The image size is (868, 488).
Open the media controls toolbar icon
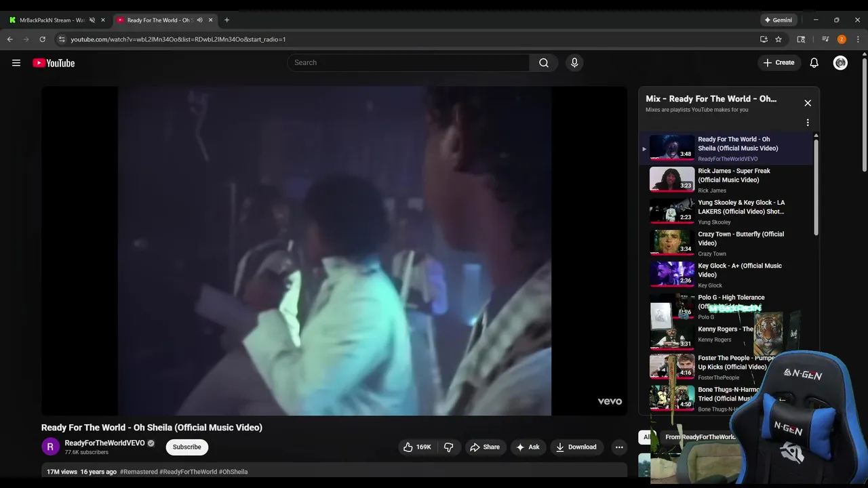[x=825, y=39]
